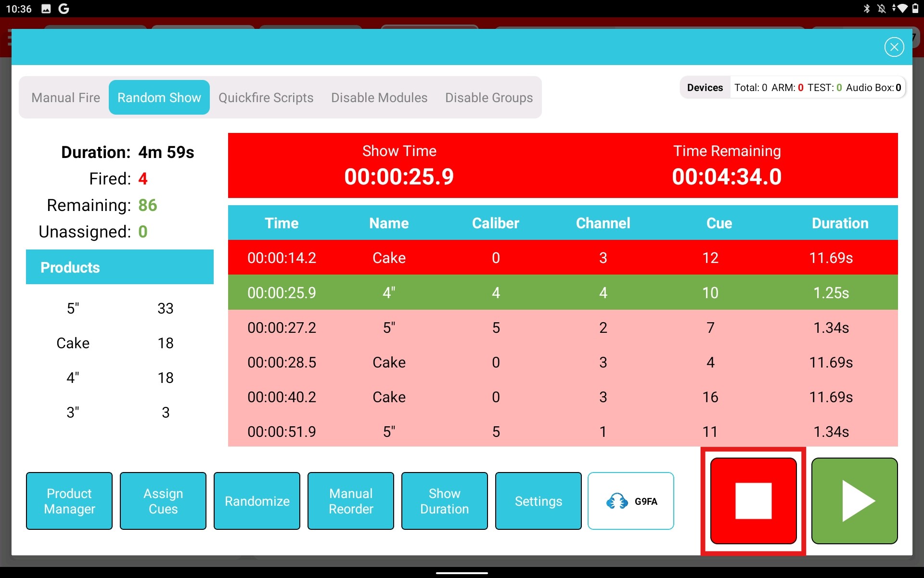Tap the Google G icon in status bar
This screenshot has height=578, width=924.
[x=64, y=9]
